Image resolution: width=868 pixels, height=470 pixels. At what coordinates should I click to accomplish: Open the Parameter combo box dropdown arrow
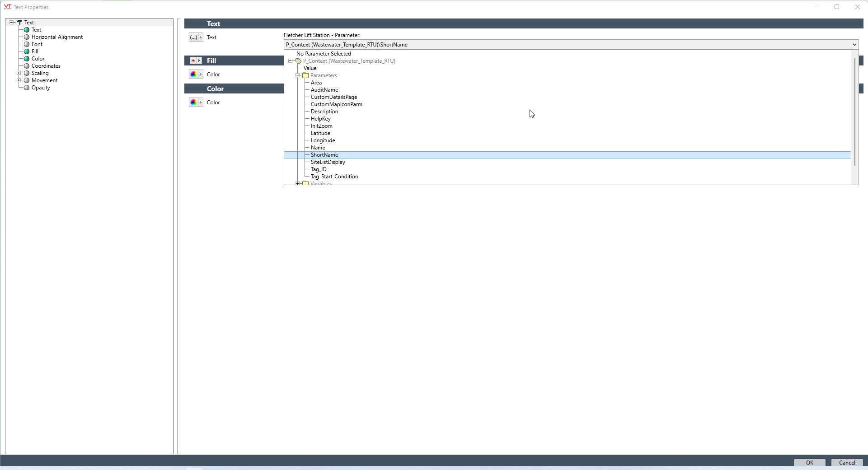[854, 45]
